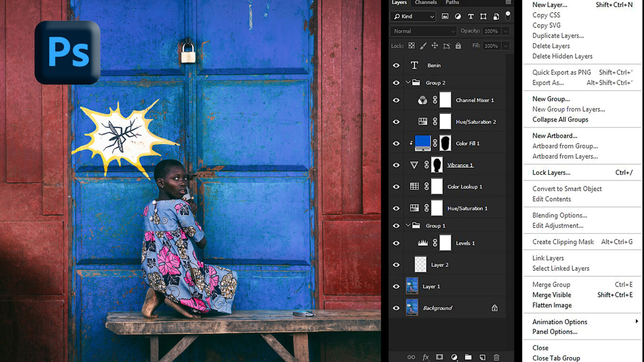Screen dimensions: 644x362
Task: Filter layers by type (T) icon
Action: click(x=471, y=16)
